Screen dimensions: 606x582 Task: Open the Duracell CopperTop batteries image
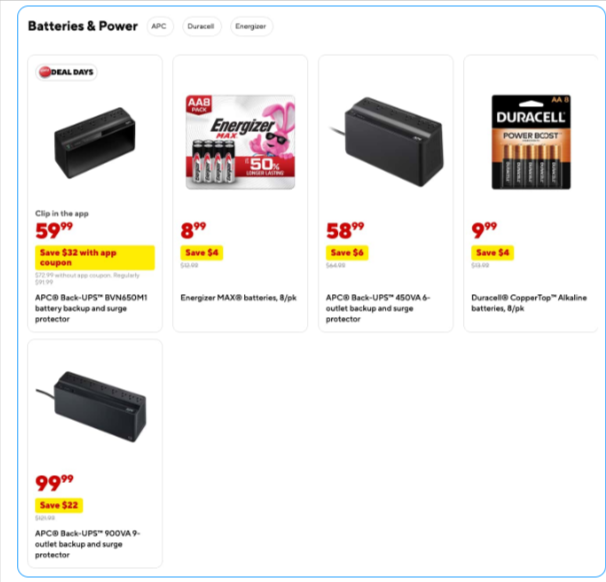[530, 140]
